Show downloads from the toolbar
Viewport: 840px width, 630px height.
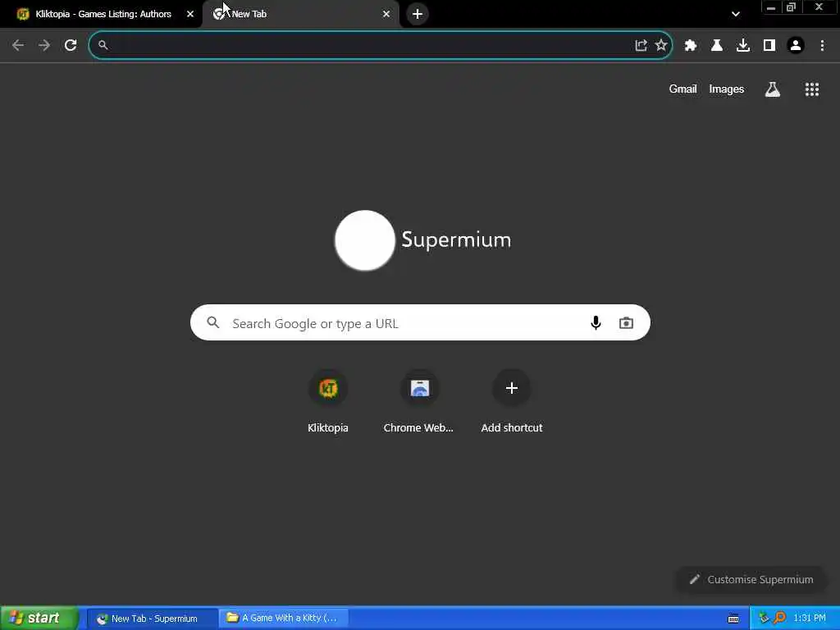tap(743, 45)
